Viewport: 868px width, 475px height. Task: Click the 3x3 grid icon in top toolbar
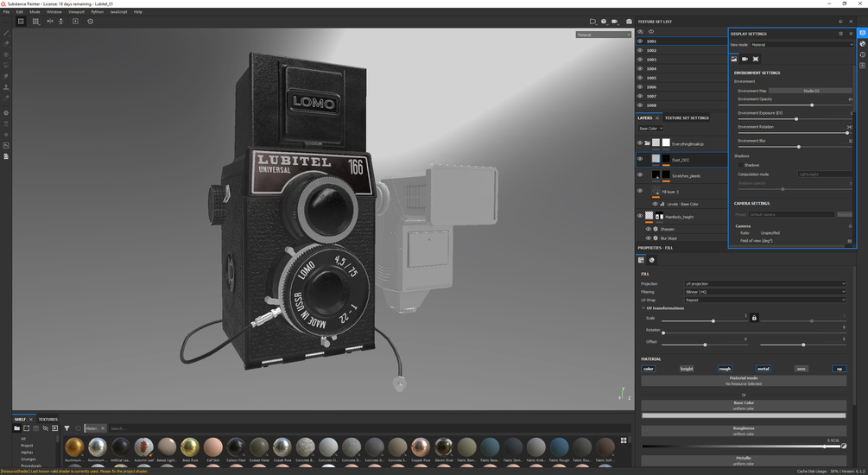35,22
